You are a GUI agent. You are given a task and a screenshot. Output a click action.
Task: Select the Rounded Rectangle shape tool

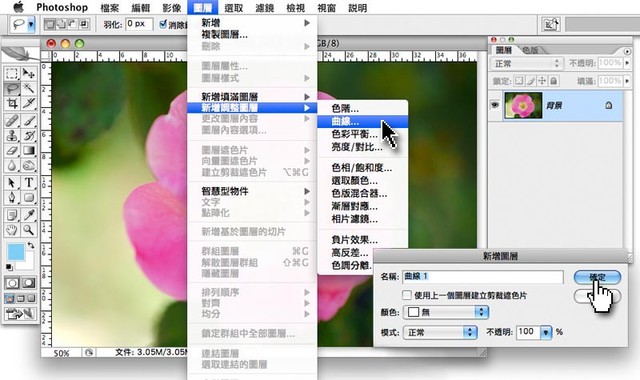(x=29, y=198)
